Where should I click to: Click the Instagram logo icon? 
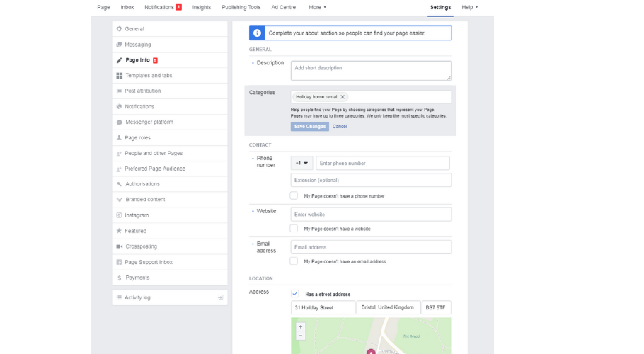(x=119, y=215)
